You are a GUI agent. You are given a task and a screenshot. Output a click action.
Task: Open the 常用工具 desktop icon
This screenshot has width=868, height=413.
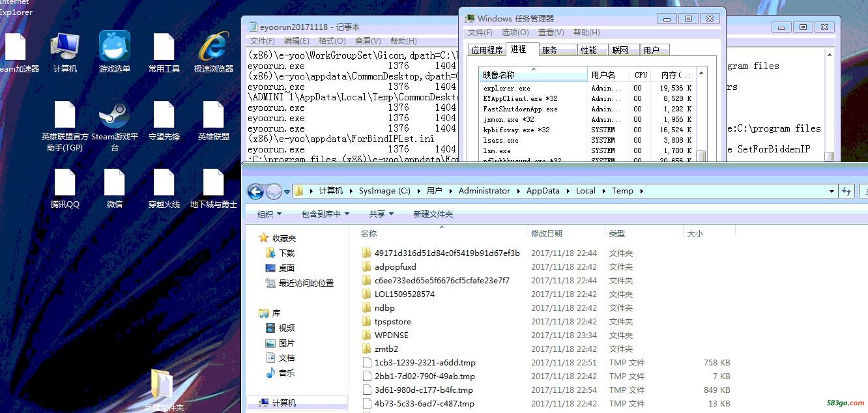(x=164, y=53)
